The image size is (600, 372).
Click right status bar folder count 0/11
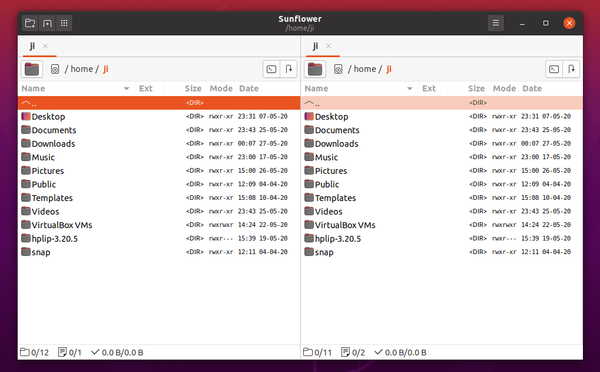pyautogui.click(x=318, y=352)
